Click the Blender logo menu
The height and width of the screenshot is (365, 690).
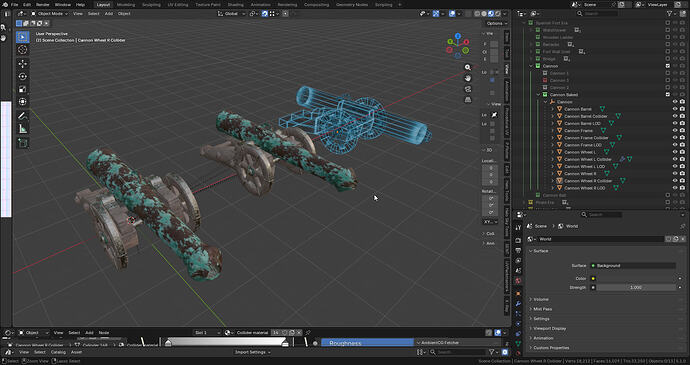(5, 4)
